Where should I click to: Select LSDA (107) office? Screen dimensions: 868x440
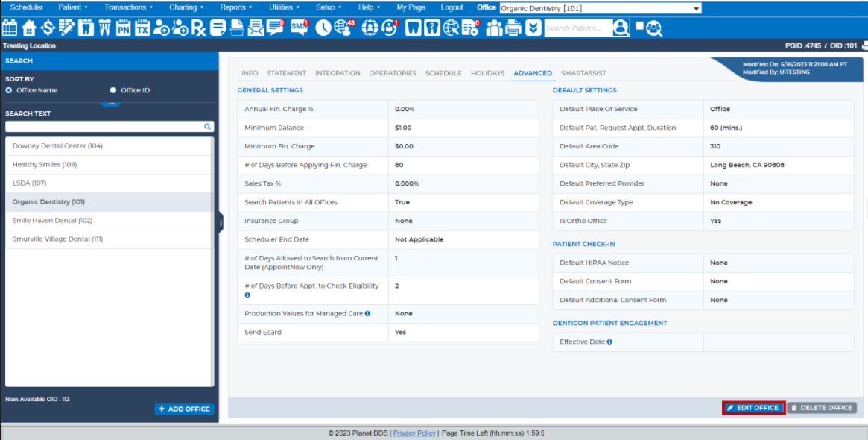(109, 183)
